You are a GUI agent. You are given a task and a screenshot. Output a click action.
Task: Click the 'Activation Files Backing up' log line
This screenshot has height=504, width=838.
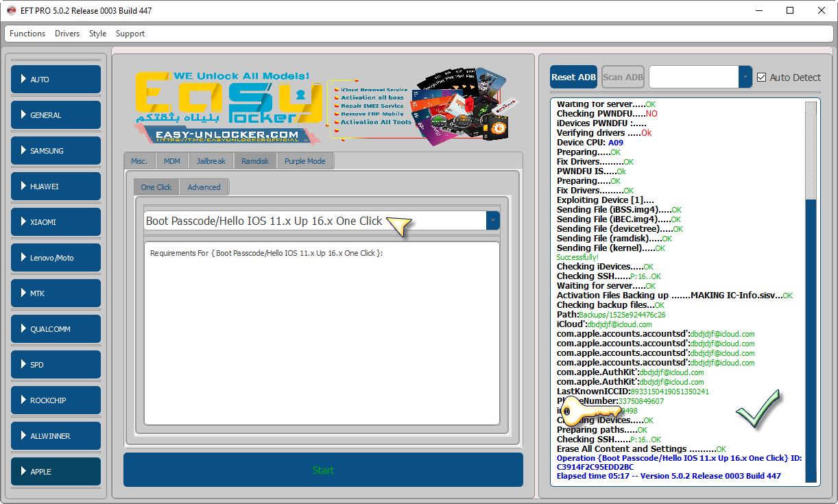click(x=675, y=296)
